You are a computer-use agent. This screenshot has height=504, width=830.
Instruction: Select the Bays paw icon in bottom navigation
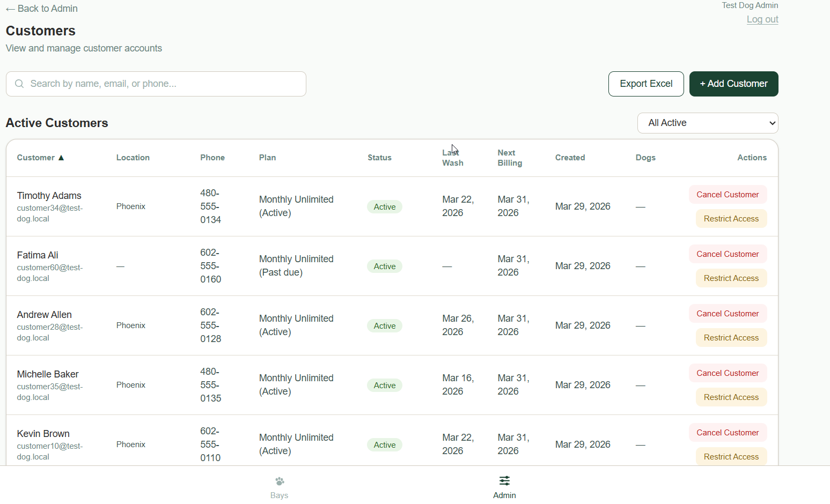[x=279, y=481]
